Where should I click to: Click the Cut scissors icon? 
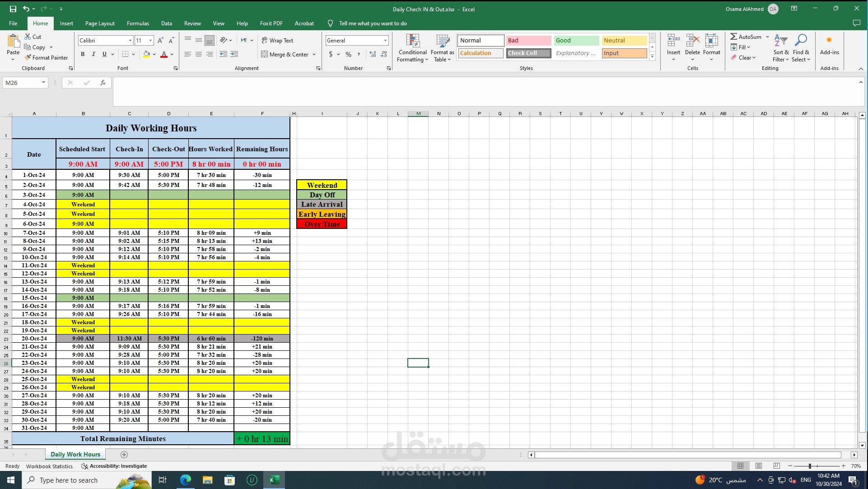coord(28,37)
